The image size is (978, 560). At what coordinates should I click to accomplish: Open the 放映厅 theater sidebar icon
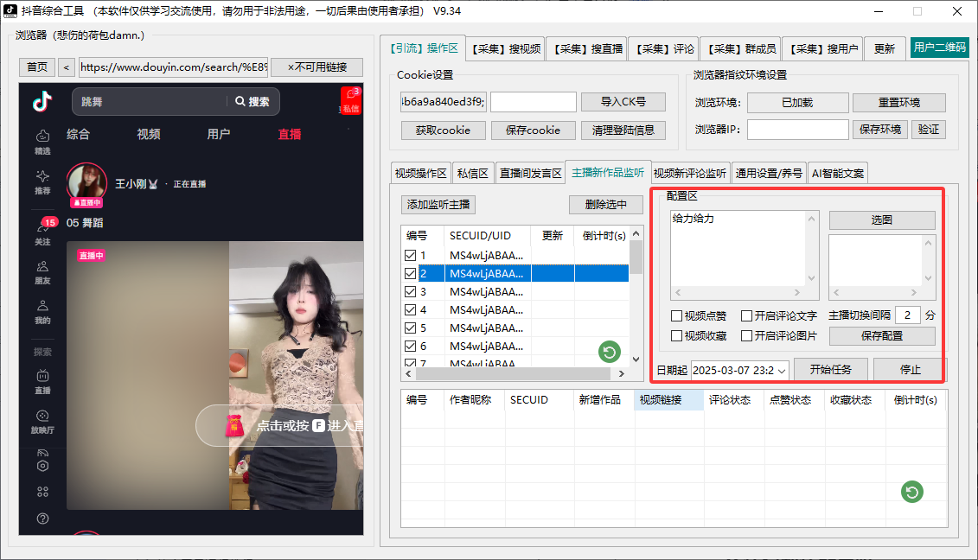click(x=42, y=420)
